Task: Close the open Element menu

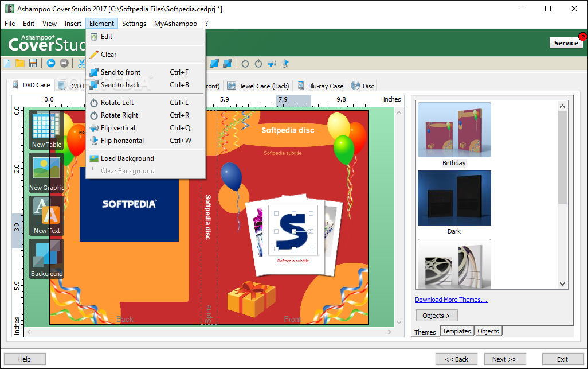Action: [101, 24]
